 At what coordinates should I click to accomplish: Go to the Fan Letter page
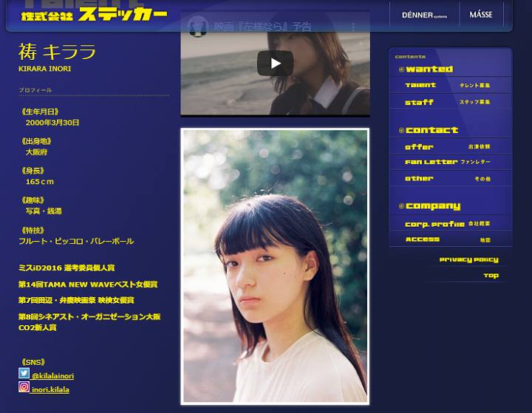pyautogui.click(x=448, y=163)
